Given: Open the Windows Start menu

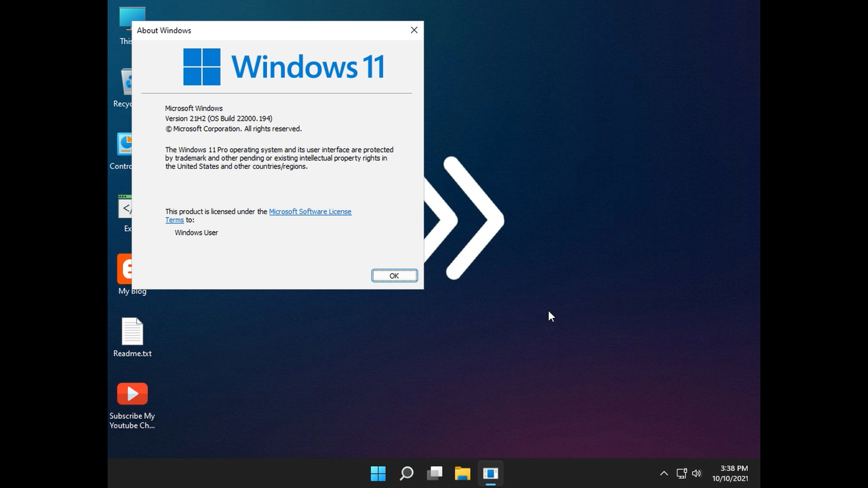Looking at the screenshot, I should (378, 473).
